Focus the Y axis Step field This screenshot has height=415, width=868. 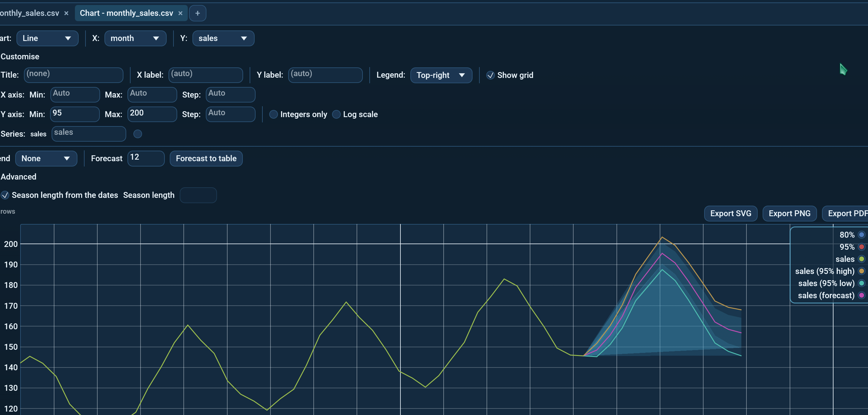click(230, 114)
